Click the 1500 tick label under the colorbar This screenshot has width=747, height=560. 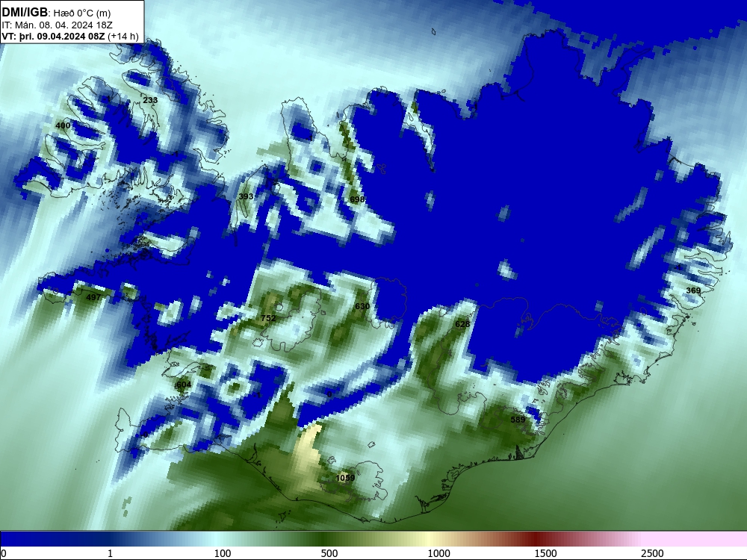(545, 553)
